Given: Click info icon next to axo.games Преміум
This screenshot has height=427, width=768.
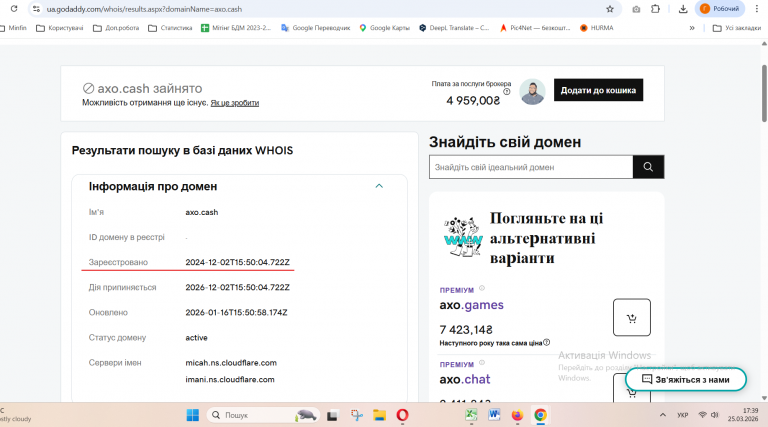Looking at the screenshot, I should pyautogui.click(x=482, y=288).
